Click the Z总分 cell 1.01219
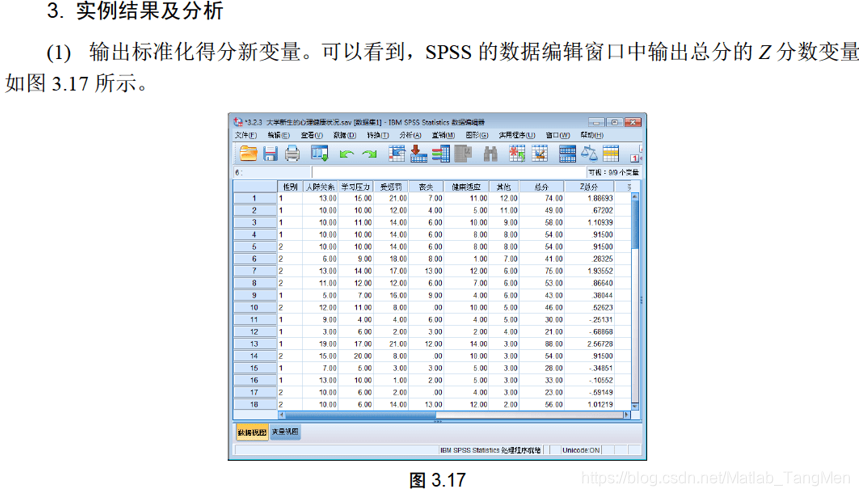 (589, 404)
